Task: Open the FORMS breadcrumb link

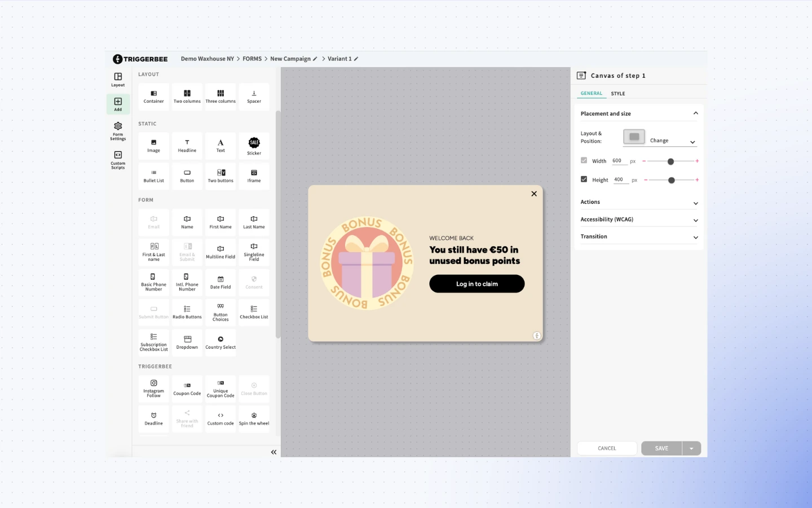Action: (252, 59)
